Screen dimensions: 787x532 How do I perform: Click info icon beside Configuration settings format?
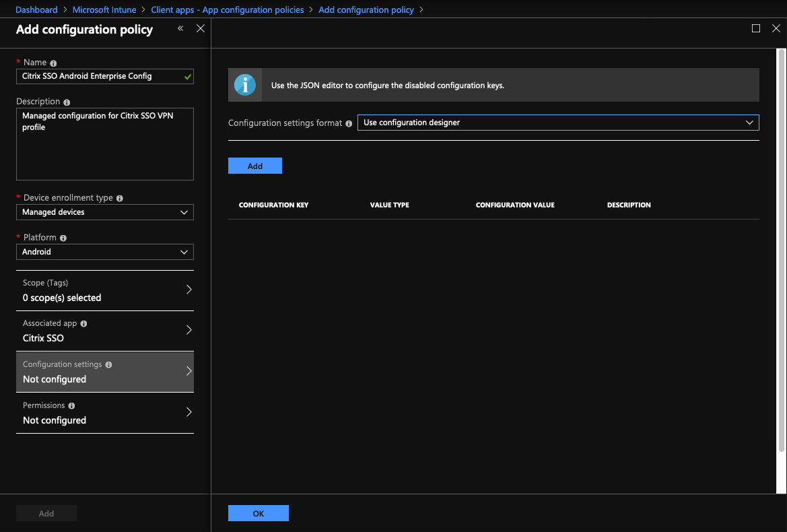349,123
